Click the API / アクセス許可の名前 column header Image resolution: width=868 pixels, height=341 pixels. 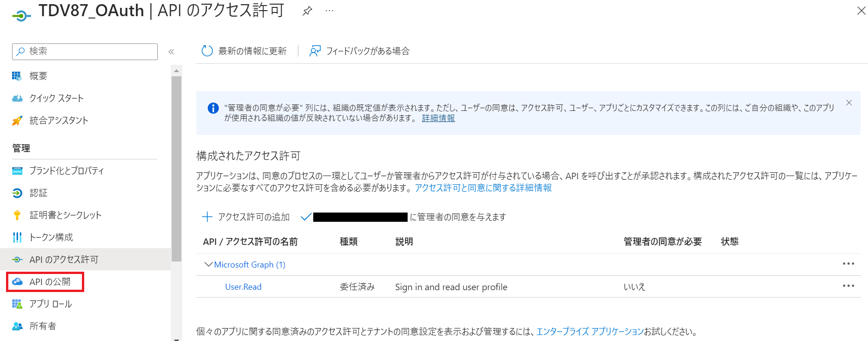[250, 242]
